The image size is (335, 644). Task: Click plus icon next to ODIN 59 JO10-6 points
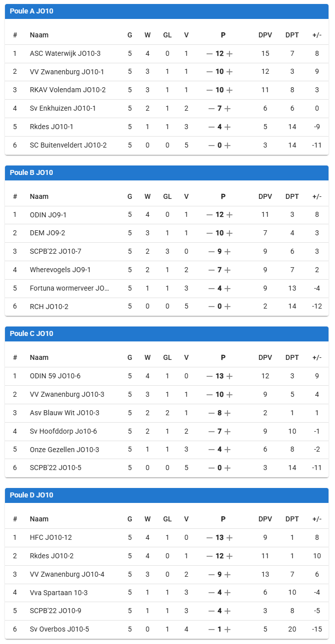[x=229, y=376]
